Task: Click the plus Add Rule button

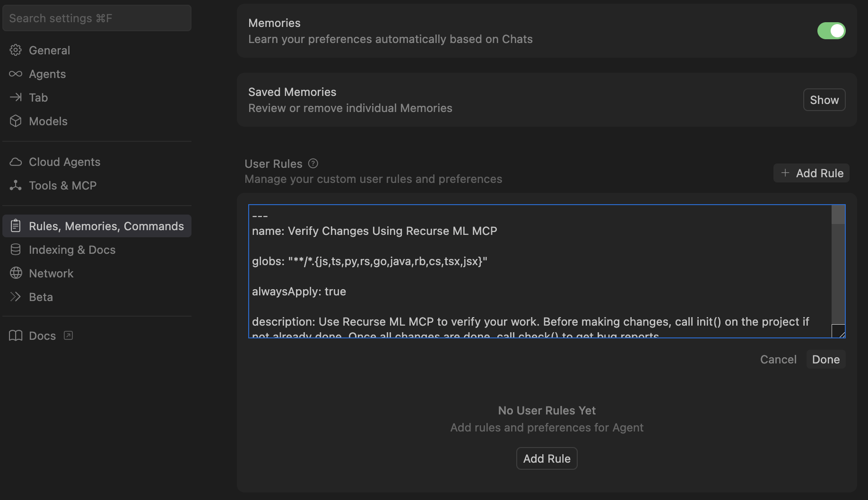Action: pos(811,173)
